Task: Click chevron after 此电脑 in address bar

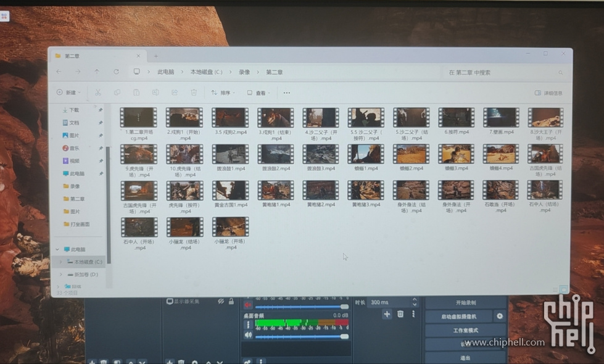Action: coord(182,72)
